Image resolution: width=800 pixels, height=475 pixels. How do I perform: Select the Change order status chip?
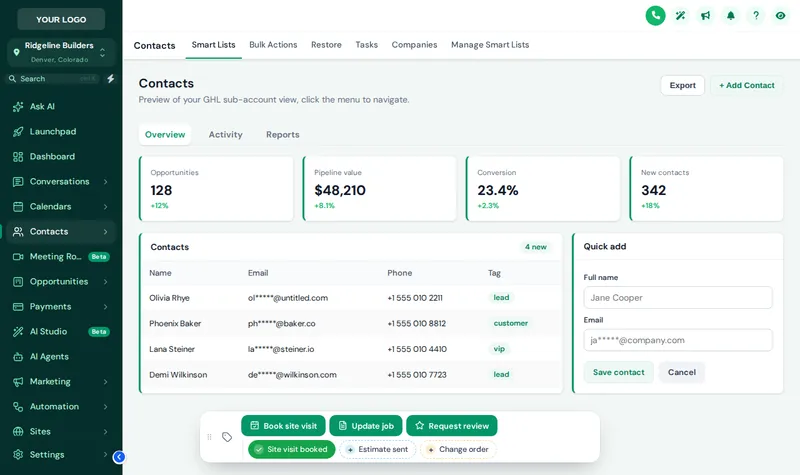[458, 449]
